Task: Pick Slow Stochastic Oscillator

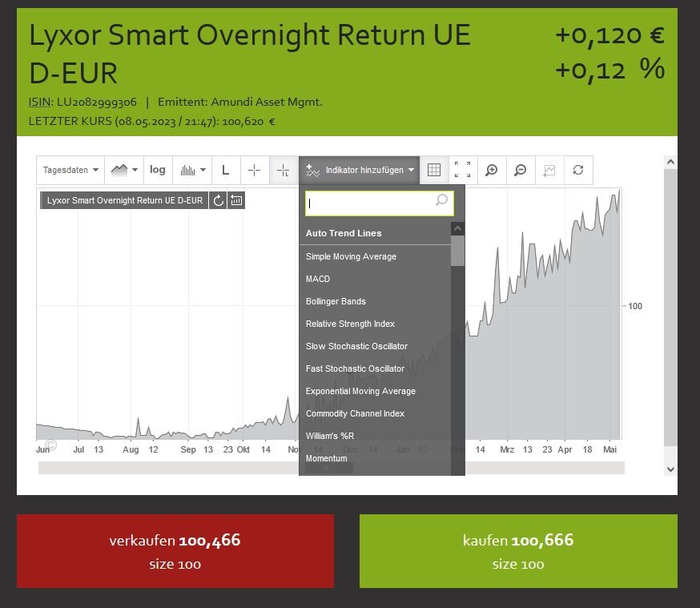Action: coord(356,346)
